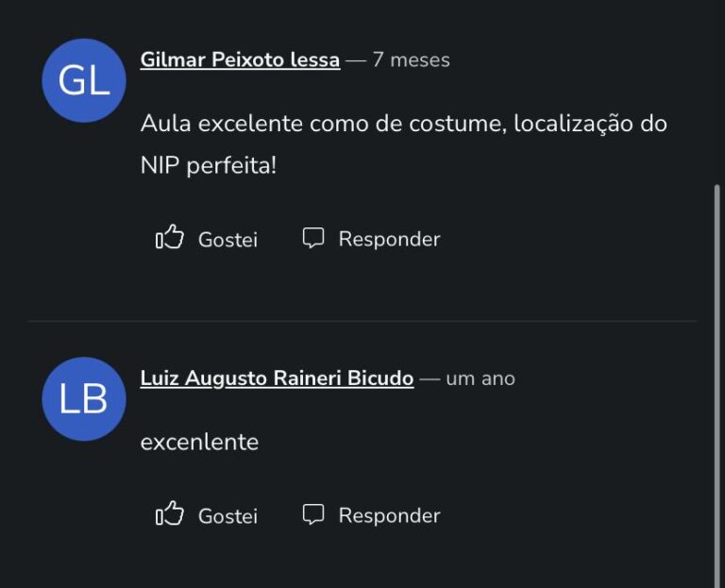Viewport: 725px width, 588px height.
Task: Click the thumbs-up icon on Luiz's comment
Action: pos(170,514)
